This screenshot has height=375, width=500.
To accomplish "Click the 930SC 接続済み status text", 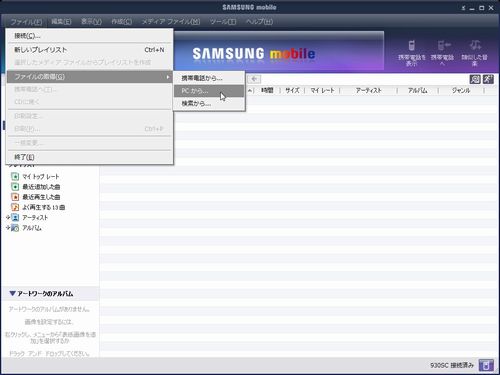I will coord(452,366).
